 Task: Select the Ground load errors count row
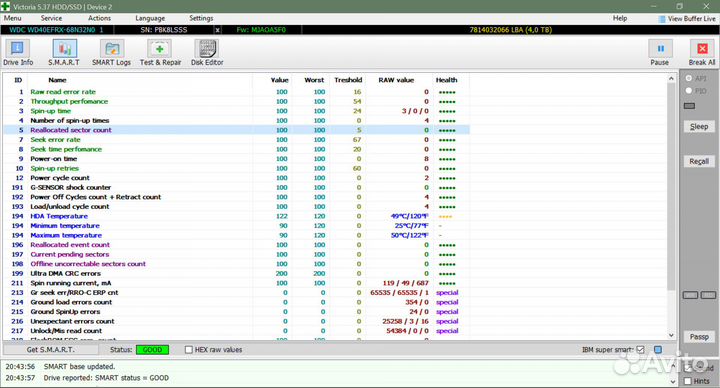[236, 302]
